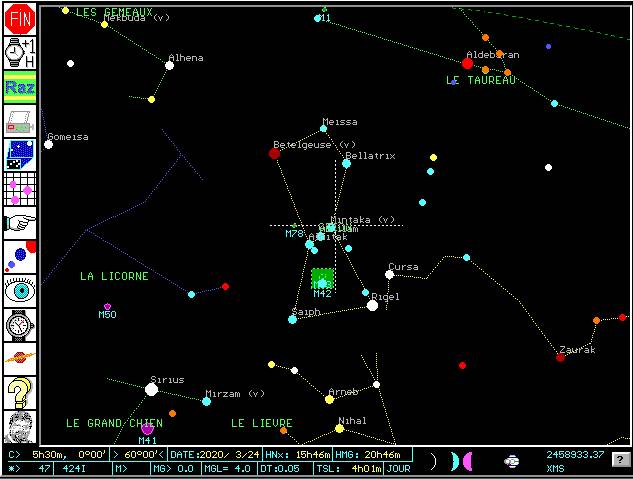Viewport: 633px width, 479px height.
Task: Select the star Saiph
Action: point(293,320)
